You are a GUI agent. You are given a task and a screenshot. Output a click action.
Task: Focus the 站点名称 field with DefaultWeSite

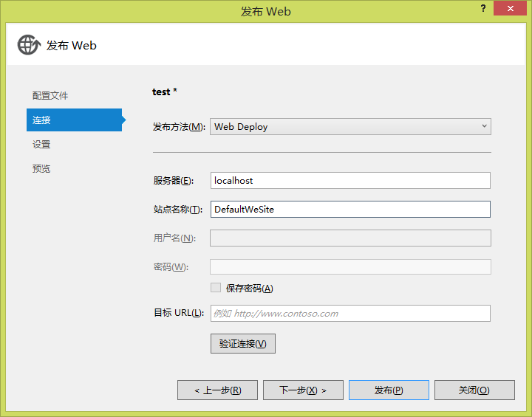350,210
